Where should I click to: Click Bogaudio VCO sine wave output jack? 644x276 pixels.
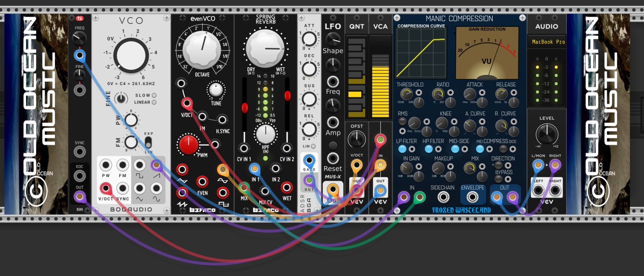156,187
